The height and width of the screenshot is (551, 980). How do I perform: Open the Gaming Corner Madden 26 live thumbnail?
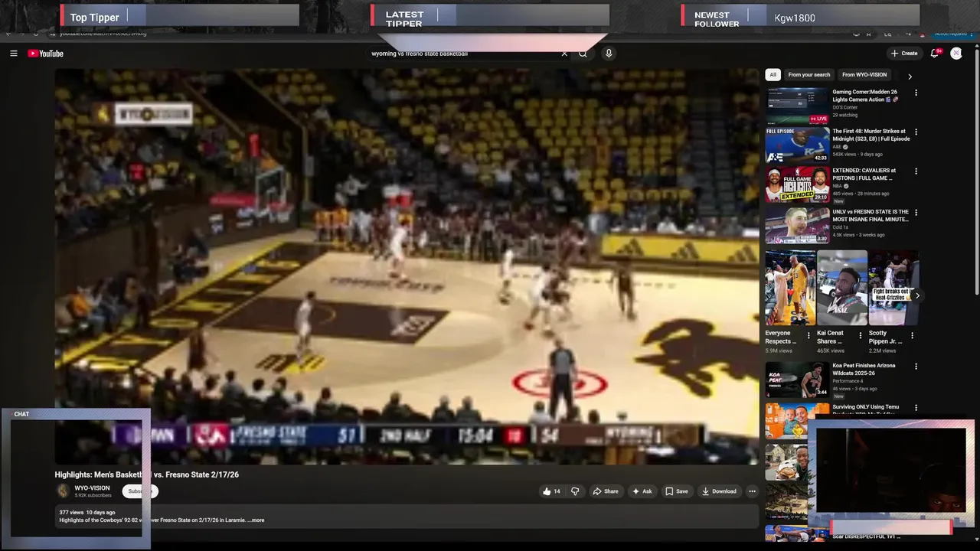798,106
